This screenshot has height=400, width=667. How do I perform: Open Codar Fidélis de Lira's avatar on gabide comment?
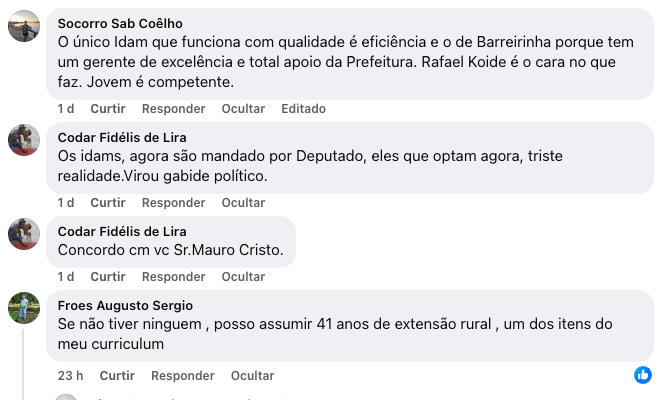coord(24,141)
